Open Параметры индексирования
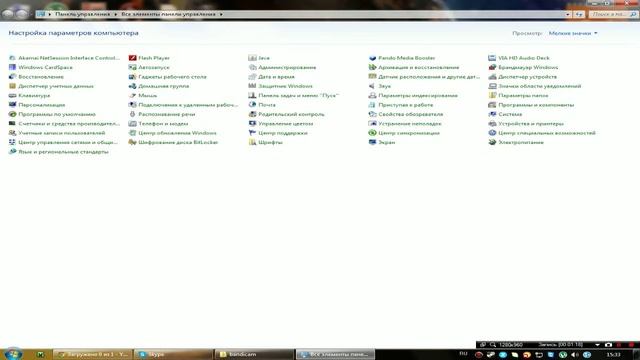 (418, 96)
